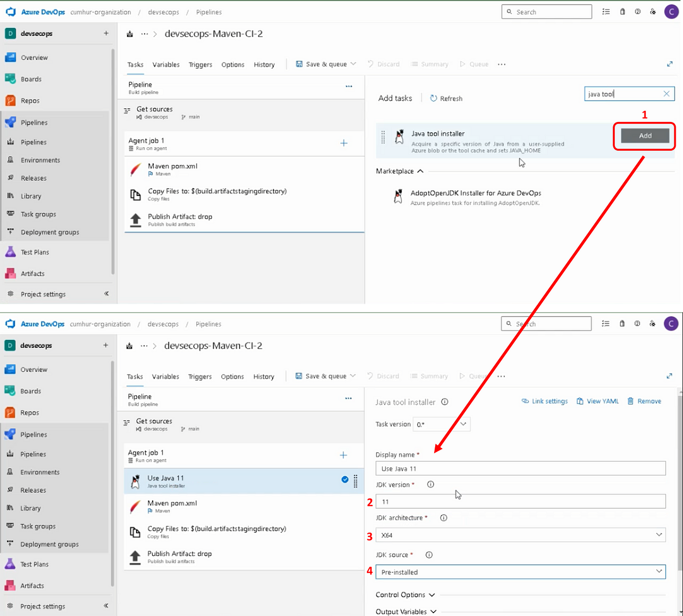Open Pipeline more options in the upper window

click(x=349, y=86)
